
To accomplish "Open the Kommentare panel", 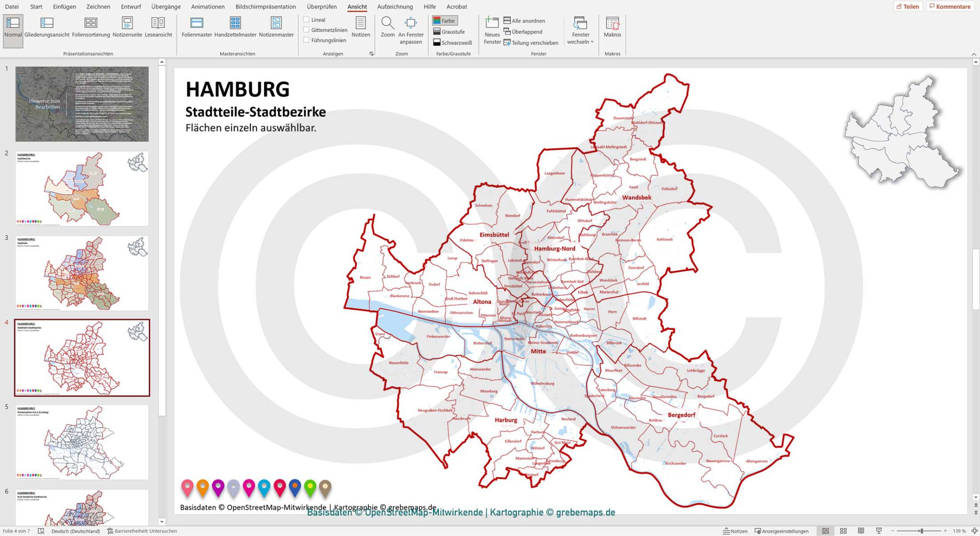I will click(x=949, y=6).
